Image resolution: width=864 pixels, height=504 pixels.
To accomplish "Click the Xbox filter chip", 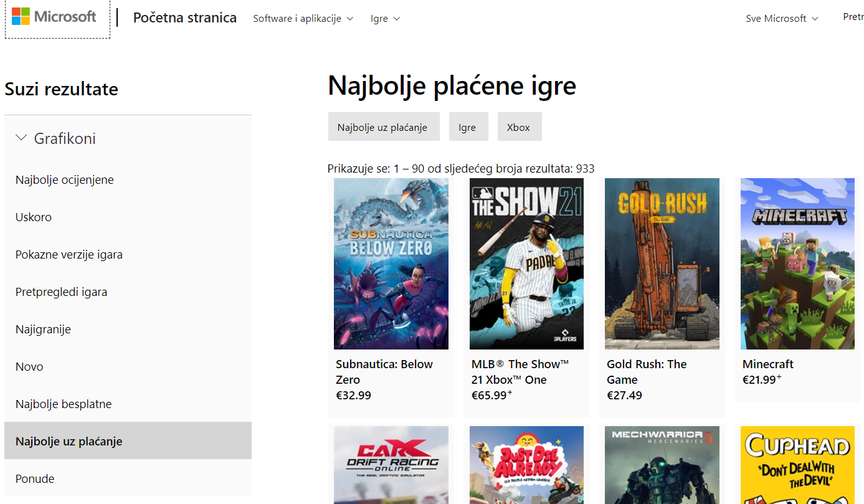I will pyautogui.click(x=519, y=126).
